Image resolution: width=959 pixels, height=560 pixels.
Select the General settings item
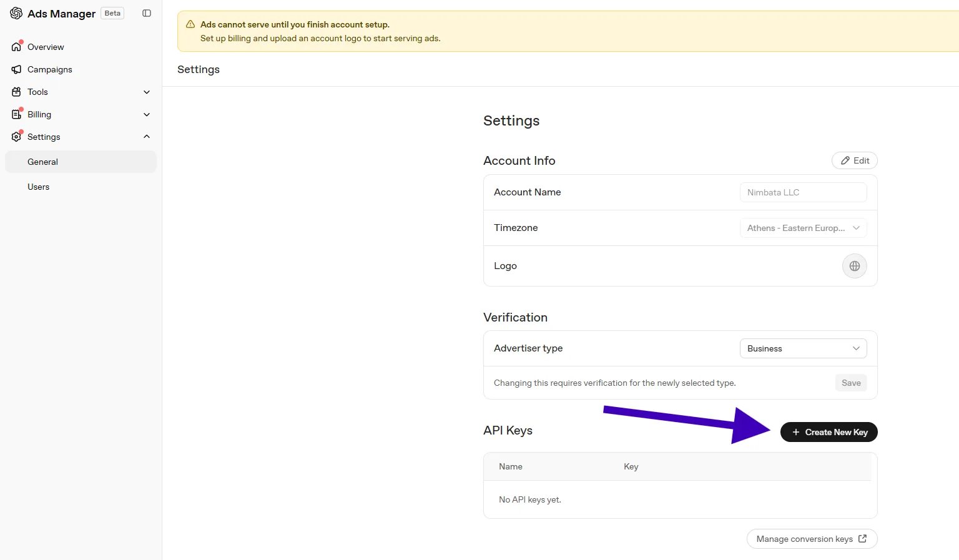[x=81, y=162]
